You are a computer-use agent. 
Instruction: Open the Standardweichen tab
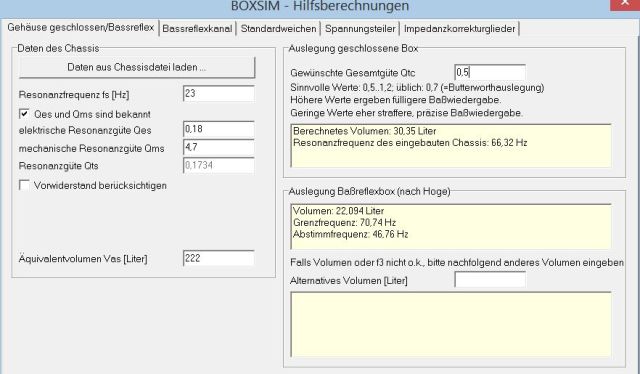click(x=278, y=29)
